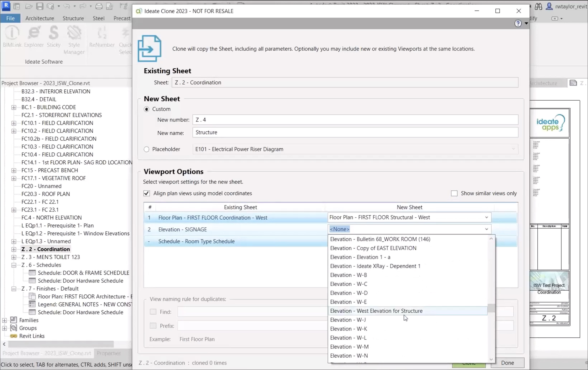
Task: Choose Elevation - W-M option
Action: pyautogui.click(x=407, y=347)
